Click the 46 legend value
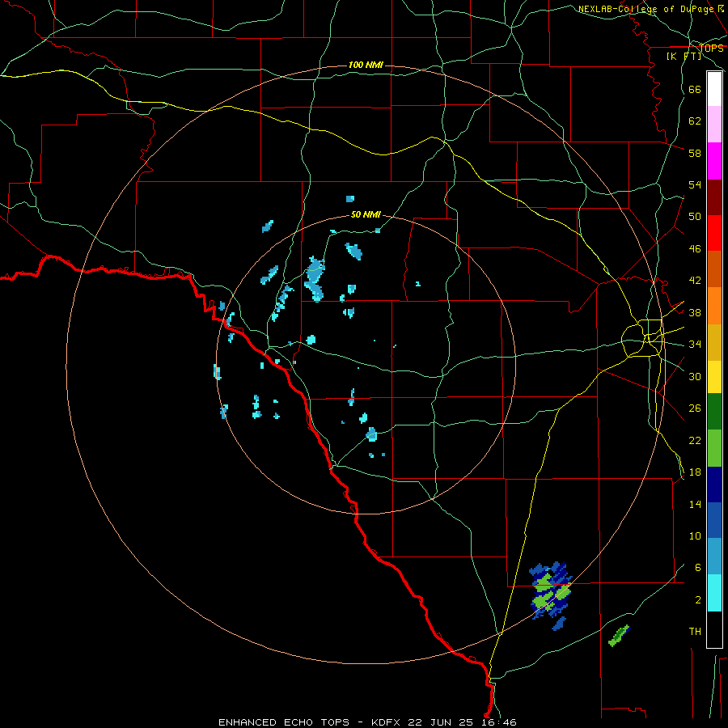Screen dimensions: 728x728 tap(695, 249)
